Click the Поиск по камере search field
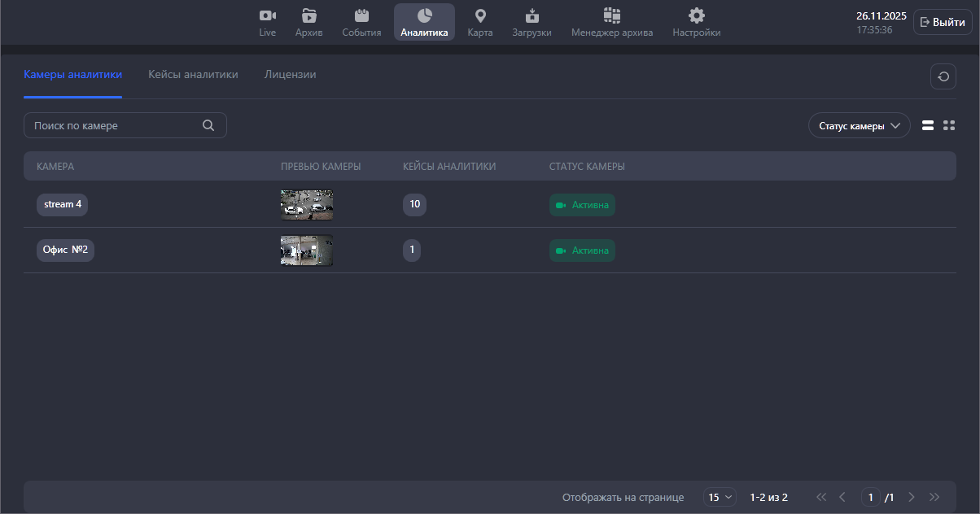Screen dimensions: 980x514 click(114, 126)
